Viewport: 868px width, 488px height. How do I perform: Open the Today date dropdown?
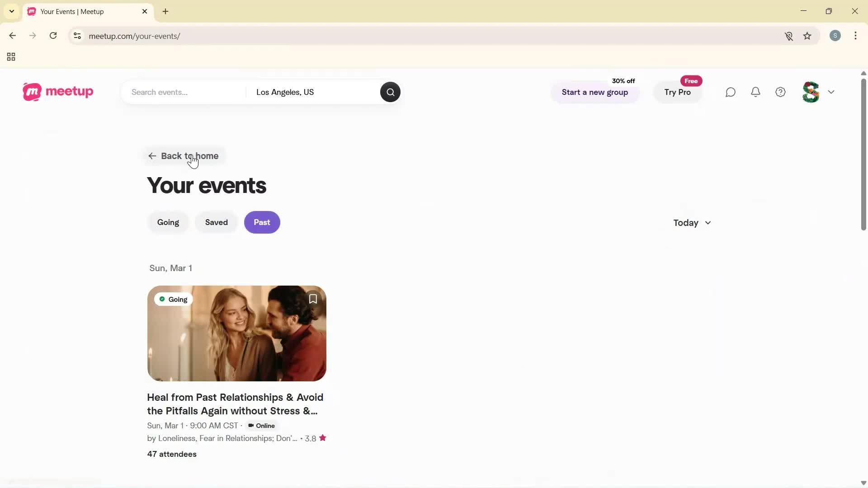pyautogui.click(x=691, y=222)
